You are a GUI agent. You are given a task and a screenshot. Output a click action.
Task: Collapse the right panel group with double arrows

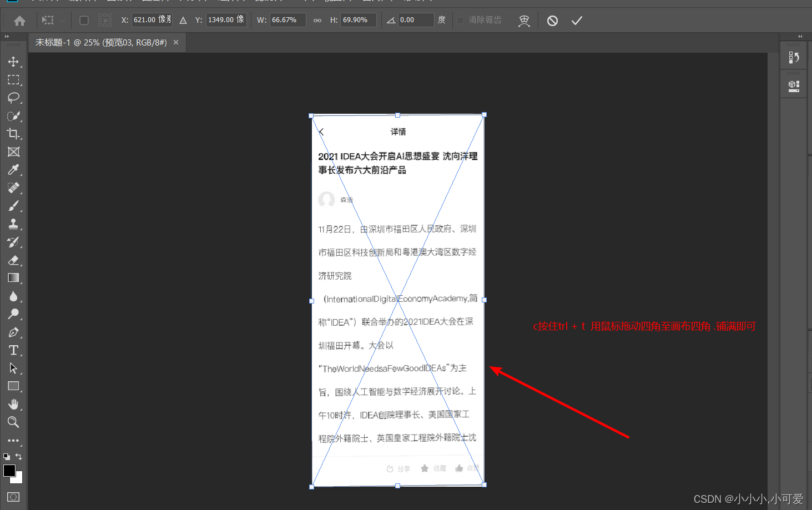coord(800,36)
